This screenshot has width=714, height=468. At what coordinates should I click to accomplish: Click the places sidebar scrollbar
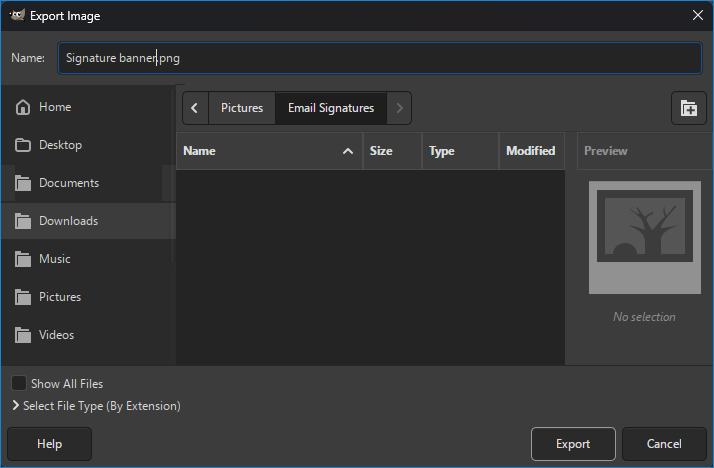pyautogui.click(x=173, y=175)
